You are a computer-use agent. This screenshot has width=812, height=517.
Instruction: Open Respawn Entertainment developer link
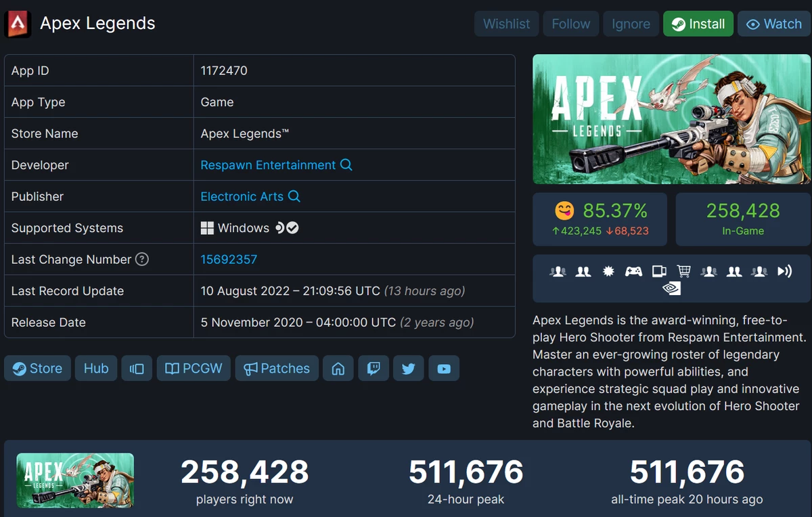(268, 164)
